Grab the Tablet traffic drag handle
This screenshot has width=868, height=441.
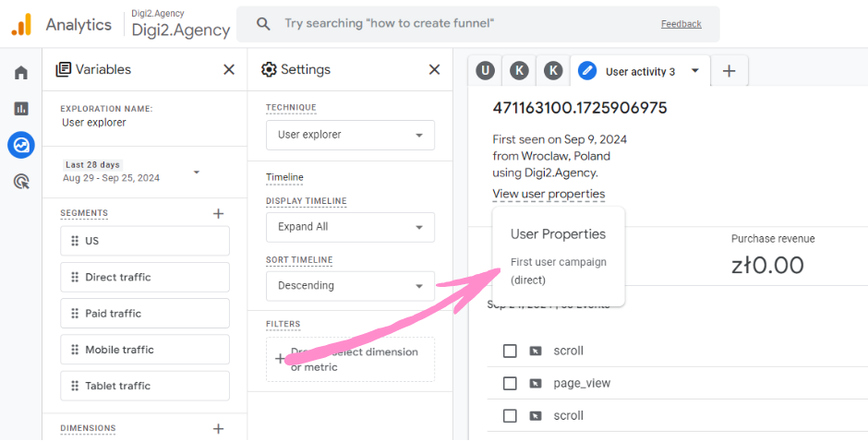[75, 386]
